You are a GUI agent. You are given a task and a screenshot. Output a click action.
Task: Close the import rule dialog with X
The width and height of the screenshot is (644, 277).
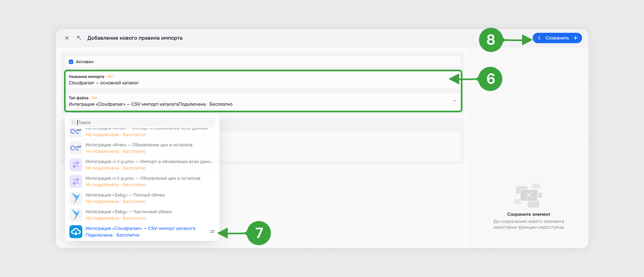tap(67, 38)
